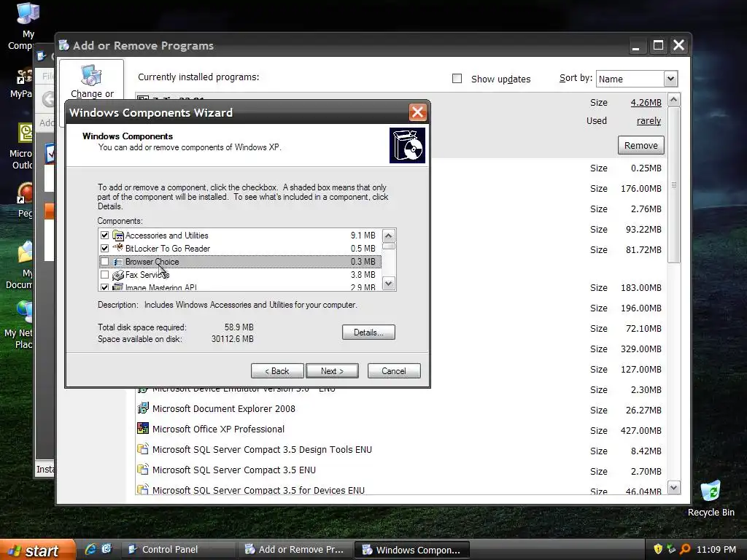This screenshot has height=560, width=747.
Task: Click programs list scrollbar down arrow
Action: pyautogui.click(x=673, y=488)
